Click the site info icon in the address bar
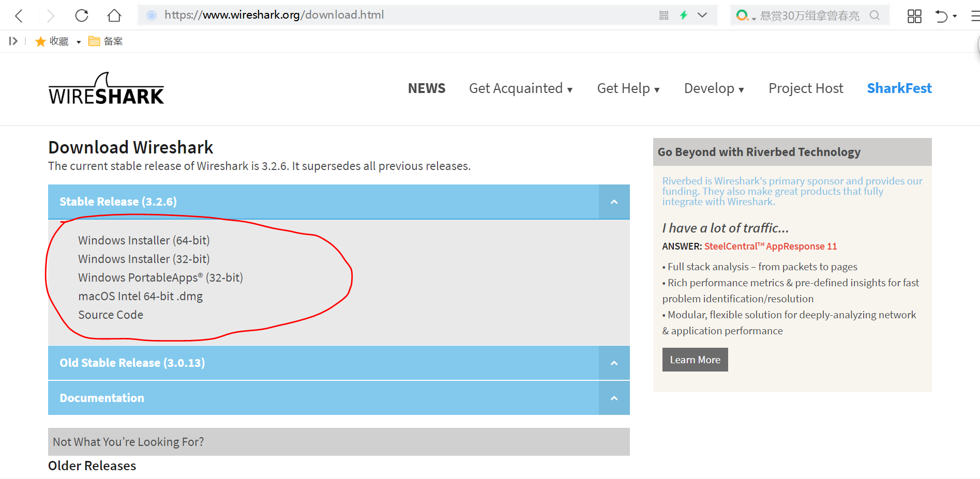 coord(151,16)
